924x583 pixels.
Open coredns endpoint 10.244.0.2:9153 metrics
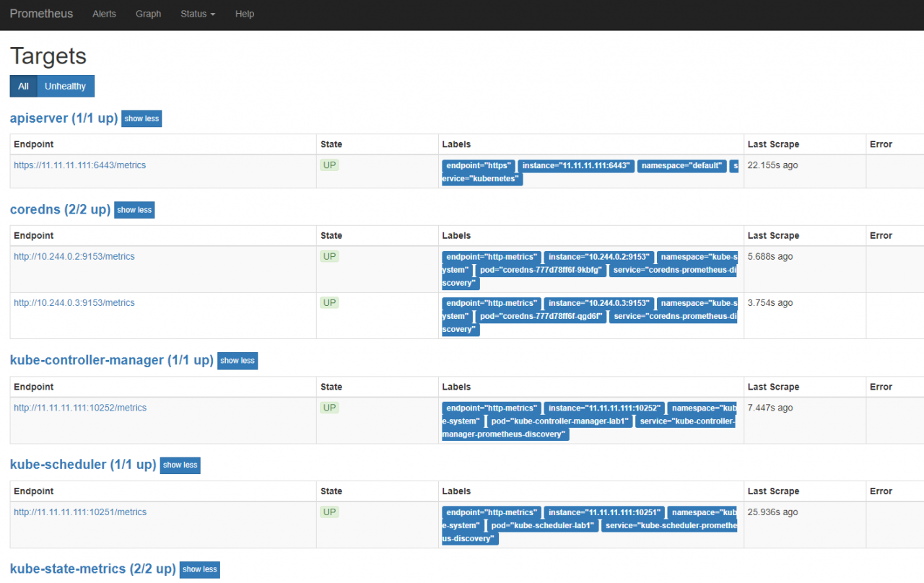[x=74, y=256]
